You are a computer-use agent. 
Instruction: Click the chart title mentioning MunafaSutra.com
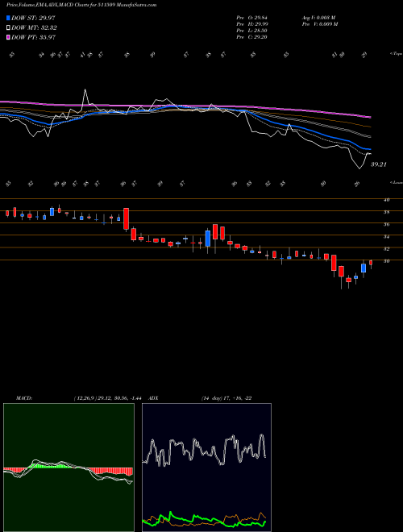pos(81,5)
